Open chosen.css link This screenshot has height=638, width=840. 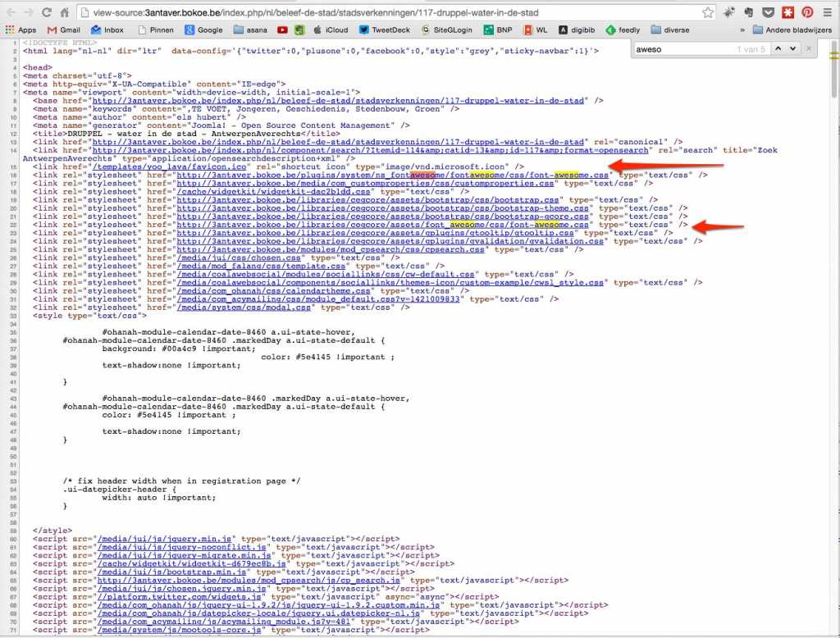click(x=239, y=257)
